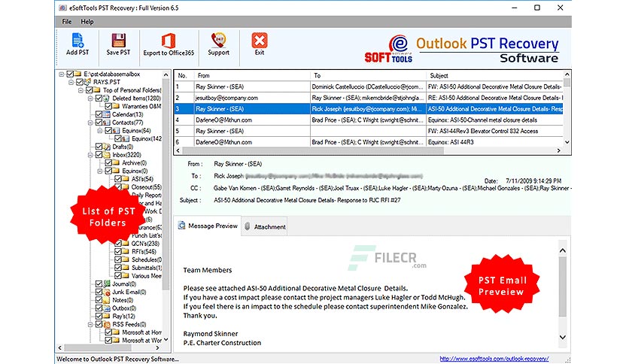Select email row 4 Equinox ASI-50 Channel

[x=369, y=120]
